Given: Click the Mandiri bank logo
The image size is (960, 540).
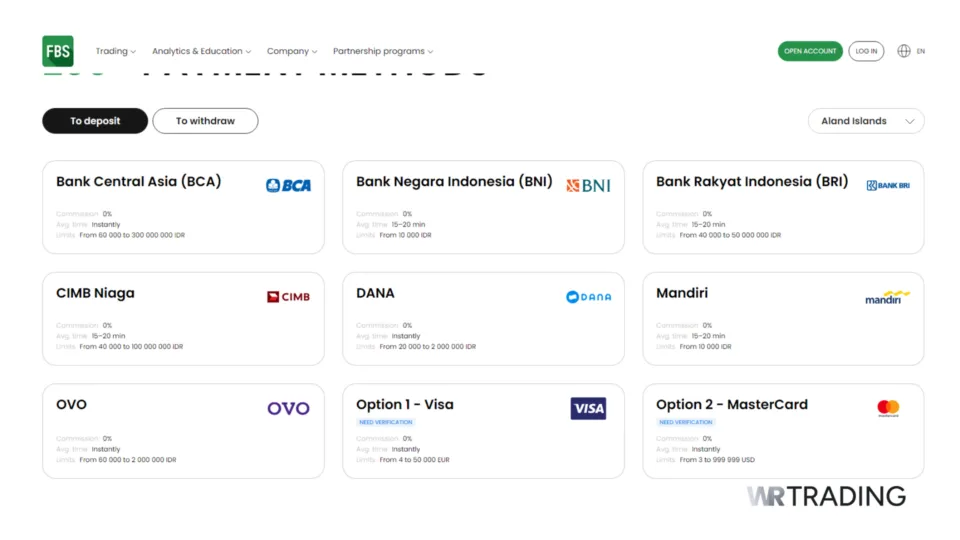Looking at the screenshot, I should pos(888,297).
